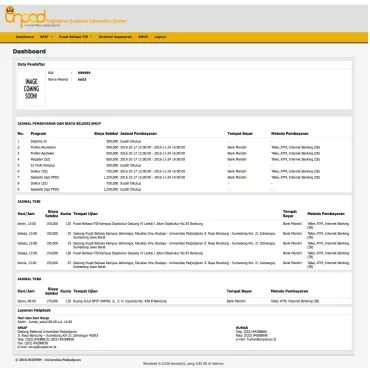Open the Direktori Kepesertaan menu item
Image resolution: width=370 pixels, height=369 pixels.
115,37
